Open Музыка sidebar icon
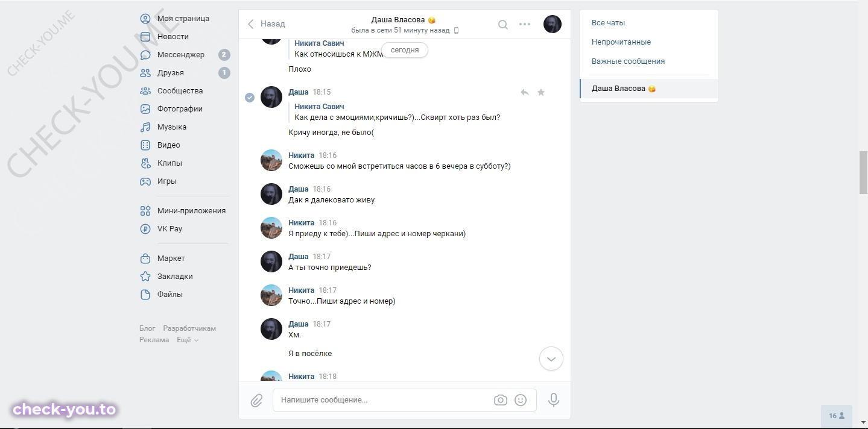This screenshot has height=429, width=868. click(x=145, y=127)
